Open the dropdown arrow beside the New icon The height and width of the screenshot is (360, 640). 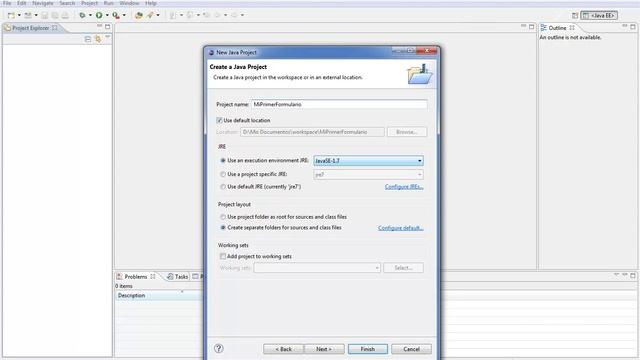19,15
